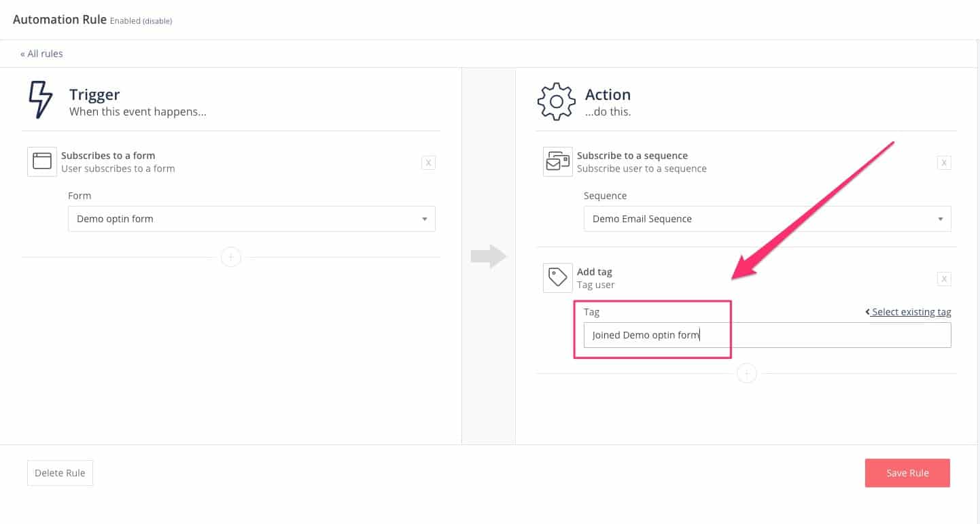The height and width of the screenshot is (524, 980).
Task: Click the Automation Rule heading
Action: (x=60, y=19)
